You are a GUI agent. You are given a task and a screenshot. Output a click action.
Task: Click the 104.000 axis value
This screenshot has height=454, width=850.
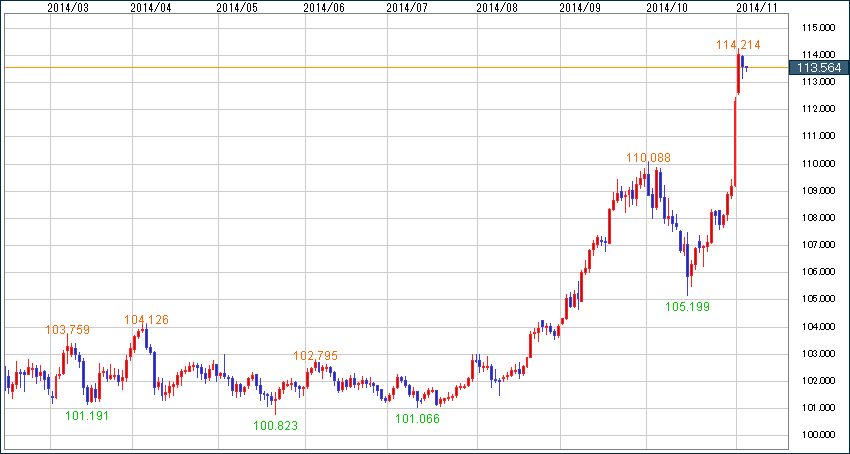click(819, 327)
